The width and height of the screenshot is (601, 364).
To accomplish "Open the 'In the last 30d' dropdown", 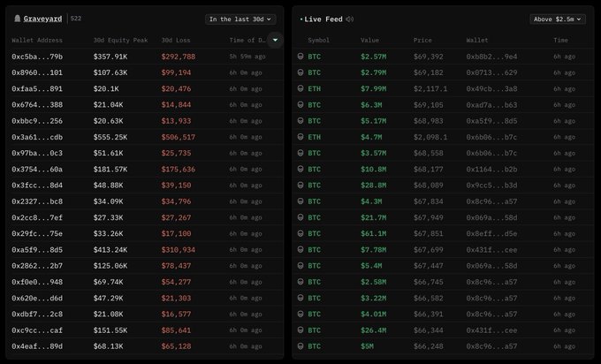I will click(x=240, y=19).
